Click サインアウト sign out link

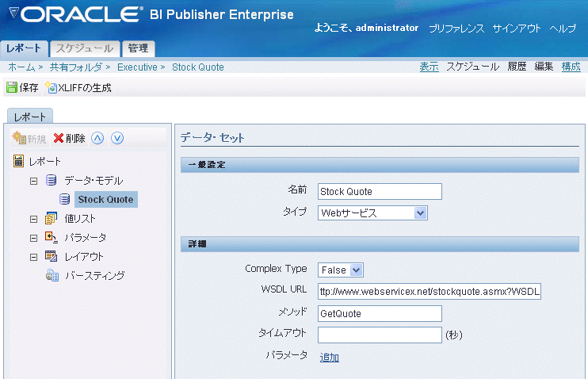coord(517,29)
